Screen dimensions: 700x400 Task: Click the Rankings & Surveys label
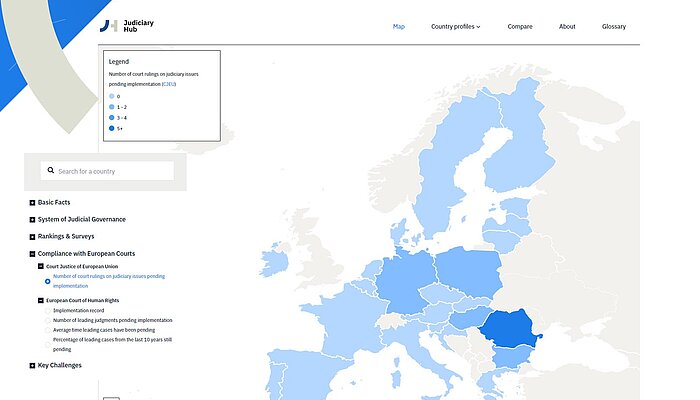pyautogui.click(x=66, y=236)
